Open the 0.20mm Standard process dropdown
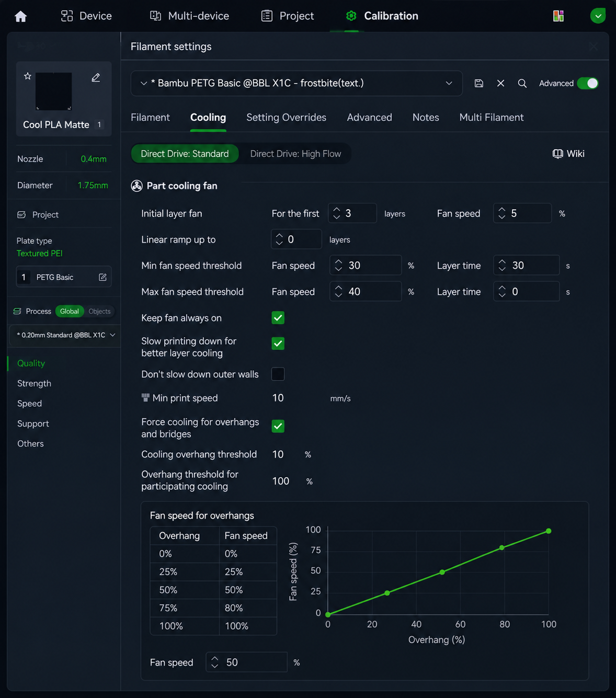The image size is (616, 698). click(x=65, y=335)
